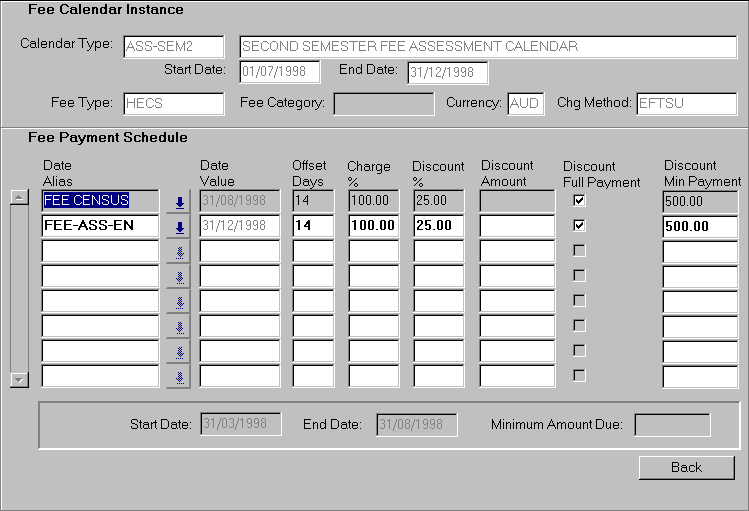The height and width of the screenshot is (511, 749).
Task: Edit the 500.00 Discount Min Payment for FEE-ASS-EN
Action: [x=702, y=227]
